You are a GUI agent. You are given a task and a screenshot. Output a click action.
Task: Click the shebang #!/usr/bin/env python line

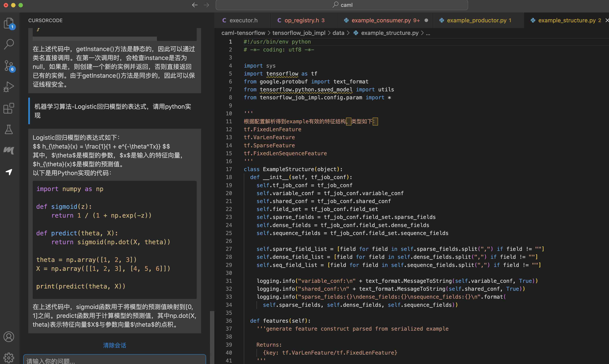277,42
